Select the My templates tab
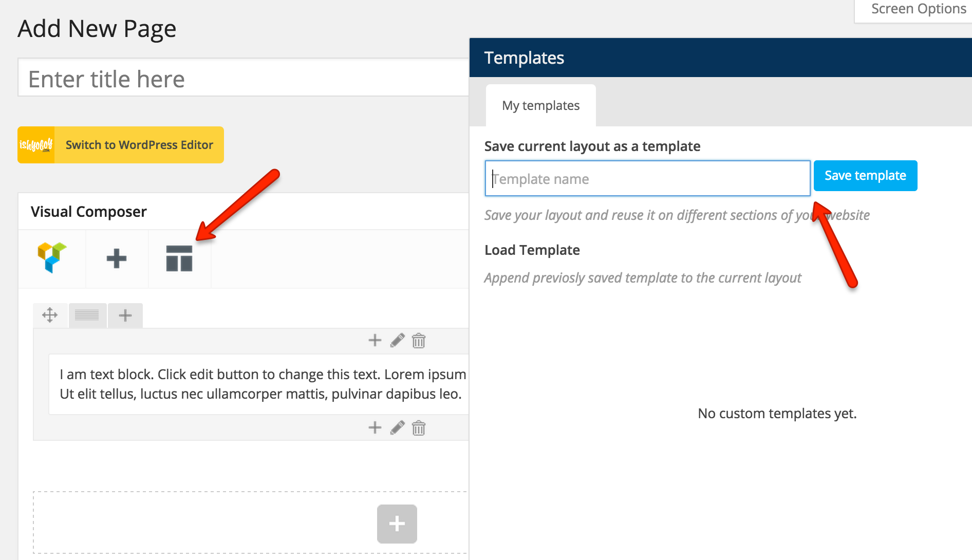The height and width of the screenshot is (560, 972). click(541, 105)
